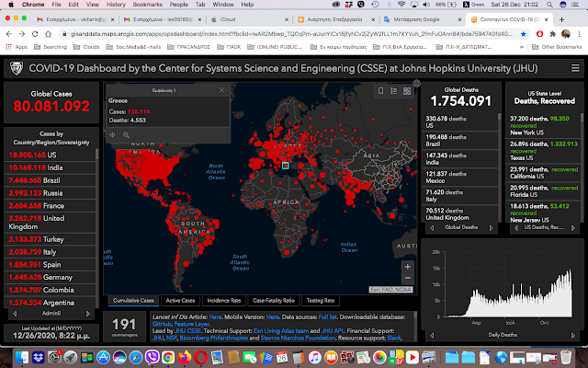Select Russia in the cases list

[x=50, y=193]
